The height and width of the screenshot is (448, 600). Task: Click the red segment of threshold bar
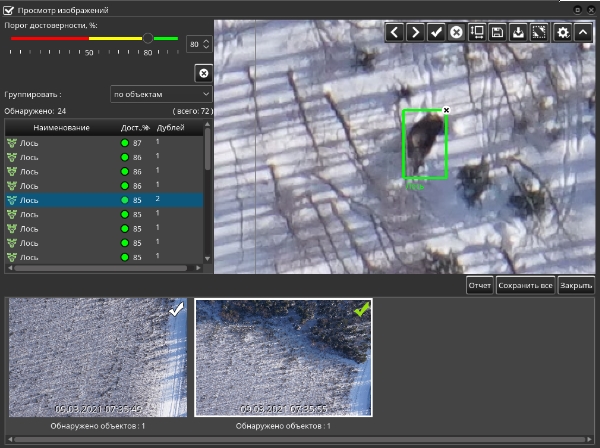pyautogui.click(x=50, y=38)
